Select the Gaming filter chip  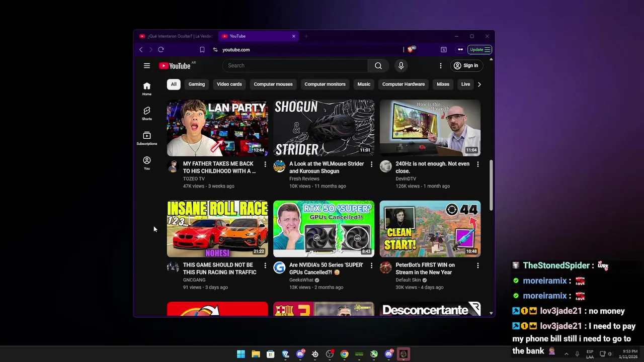(197, 84)
